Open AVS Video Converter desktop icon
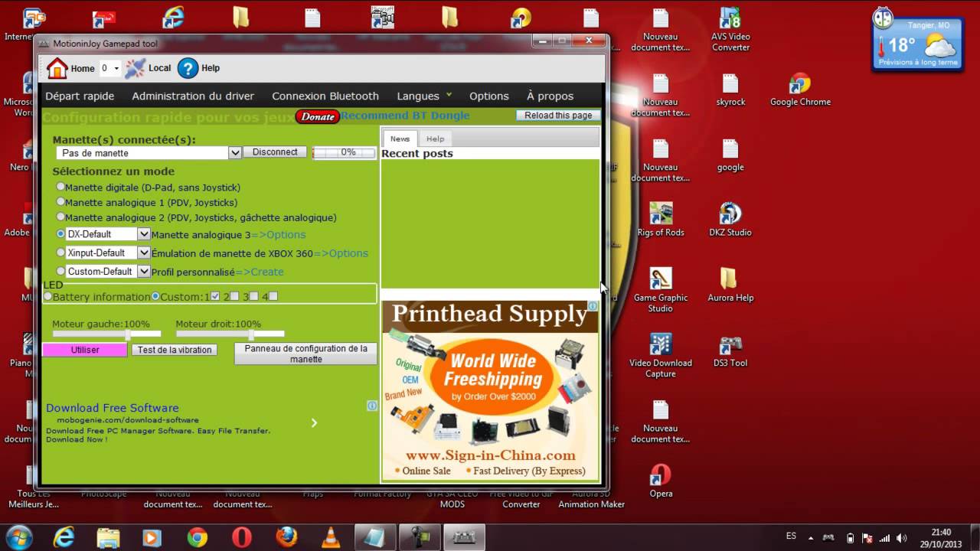 click(x=730, y=29)
